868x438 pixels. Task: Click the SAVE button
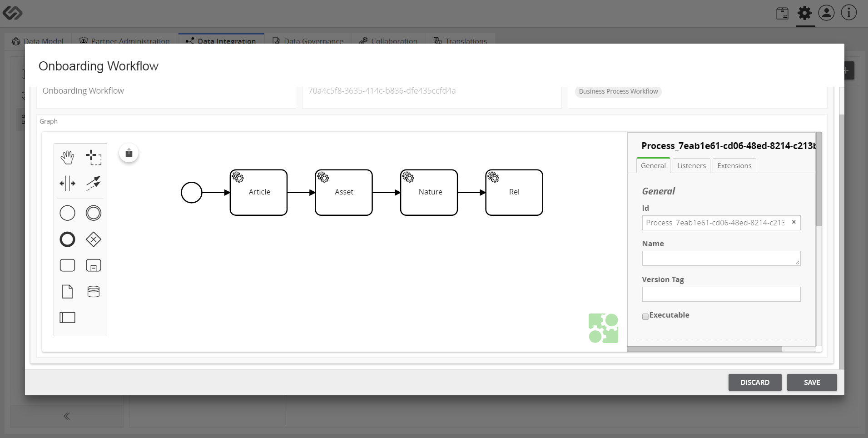[x=812, y=382]
